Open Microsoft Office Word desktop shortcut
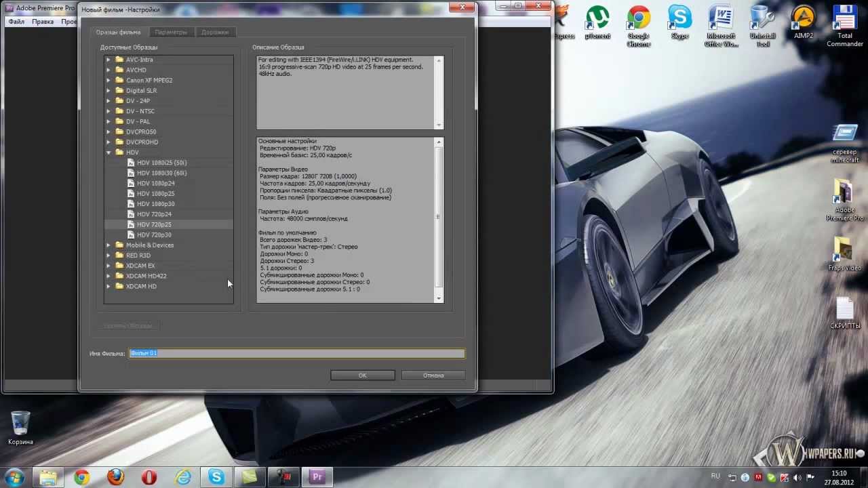Image resolution: width=868 pixels, height=488 pixels. click(x=721, y=26)
